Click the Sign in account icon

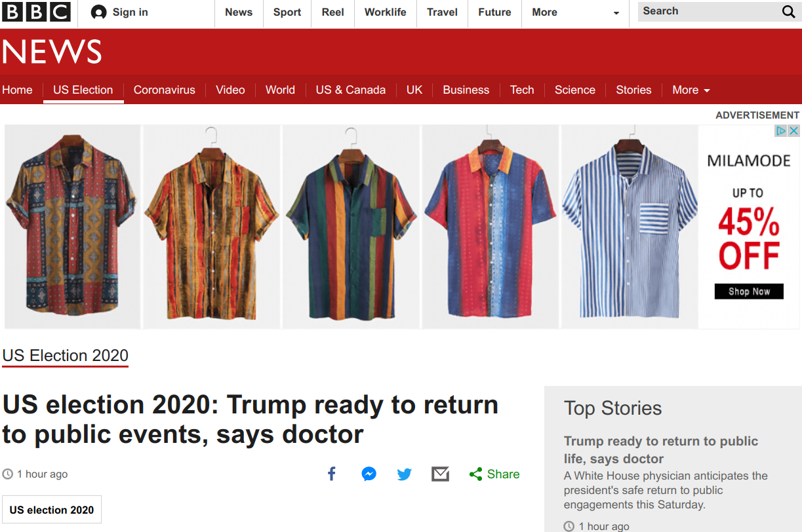click(x=98, y=12)
